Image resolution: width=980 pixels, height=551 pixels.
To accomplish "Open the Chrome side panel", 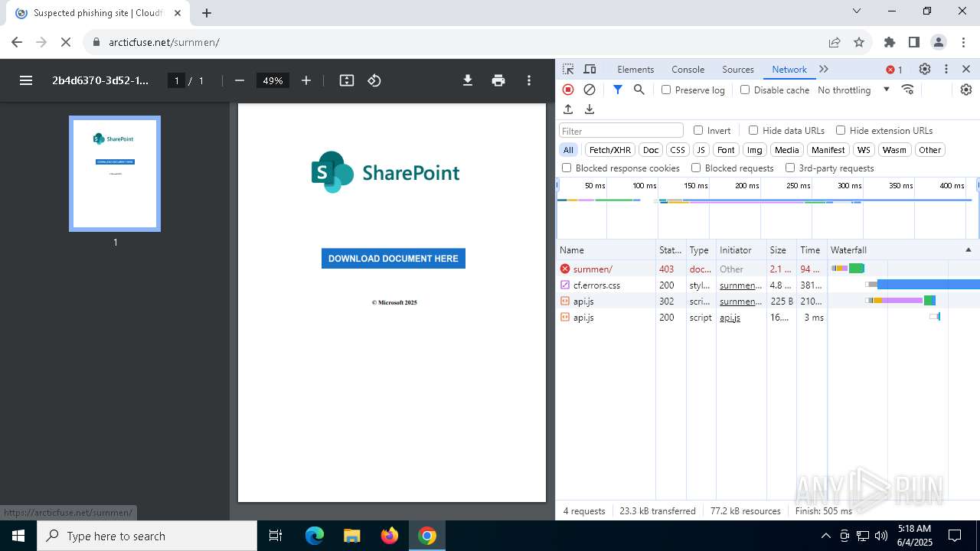I will 914,42.
